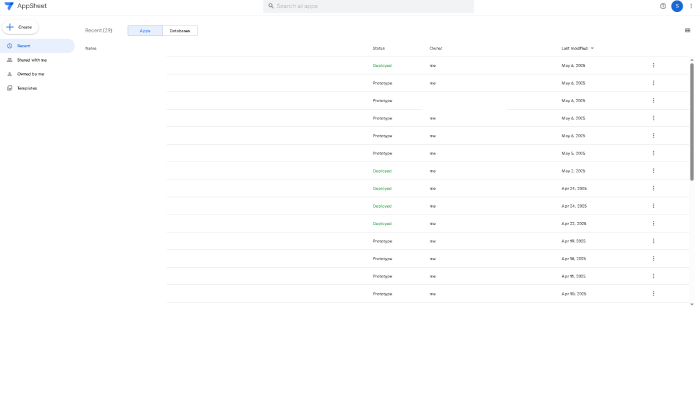This screenshot has width=700, height=394.
Task: Switch to the Apps tab
Action: coord(145,31)
